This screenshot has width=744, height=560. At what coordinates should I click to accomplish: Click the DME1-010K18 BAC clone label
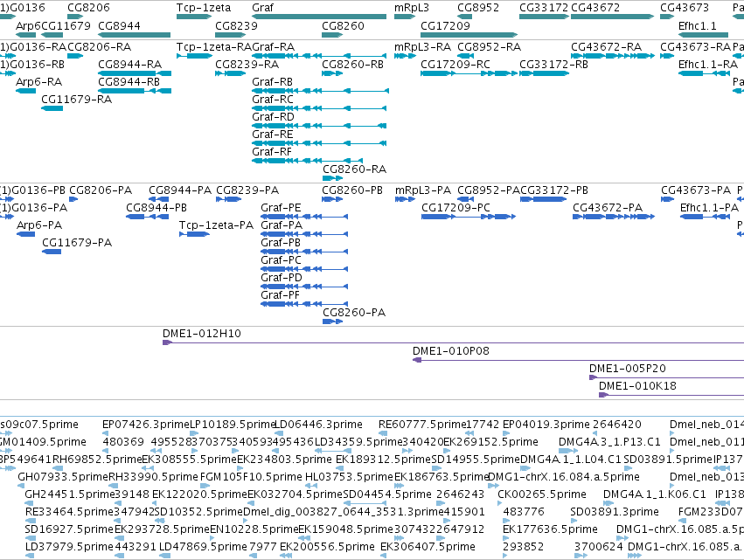coord(637,386)
